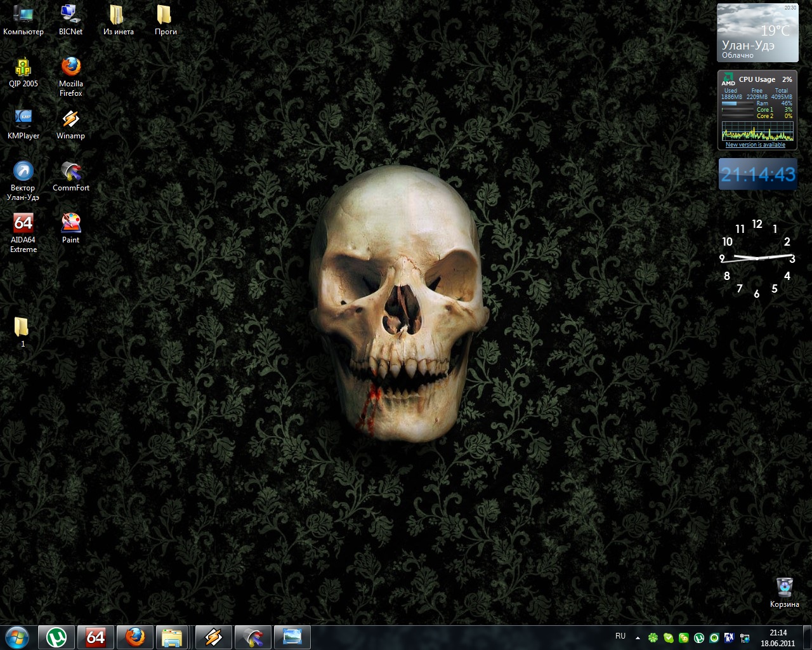The image size is (812, 650).
Task: Open the Вектор Улан-Удэ shortcut
Action: 23,171
